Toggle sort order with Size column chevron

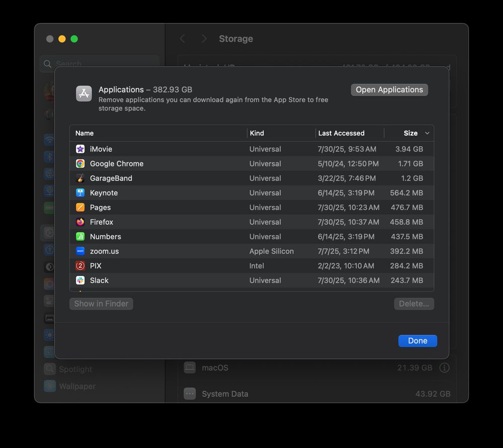[x=427, y=133]
